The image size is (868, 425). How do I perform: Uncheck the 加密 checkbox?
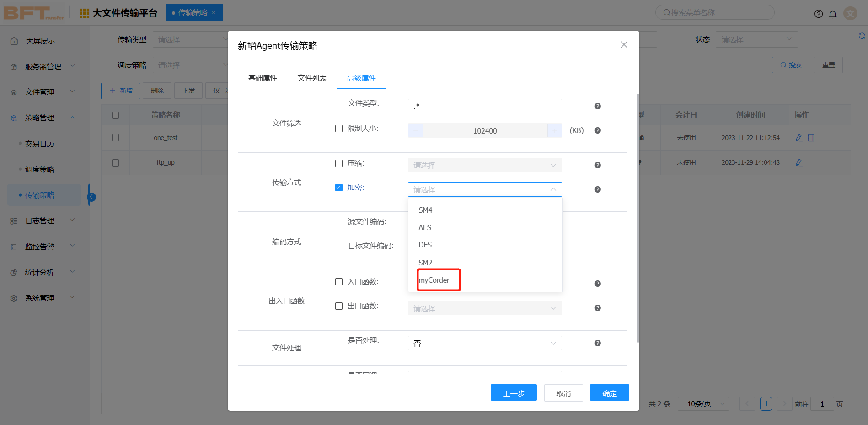tap(339, 188)
